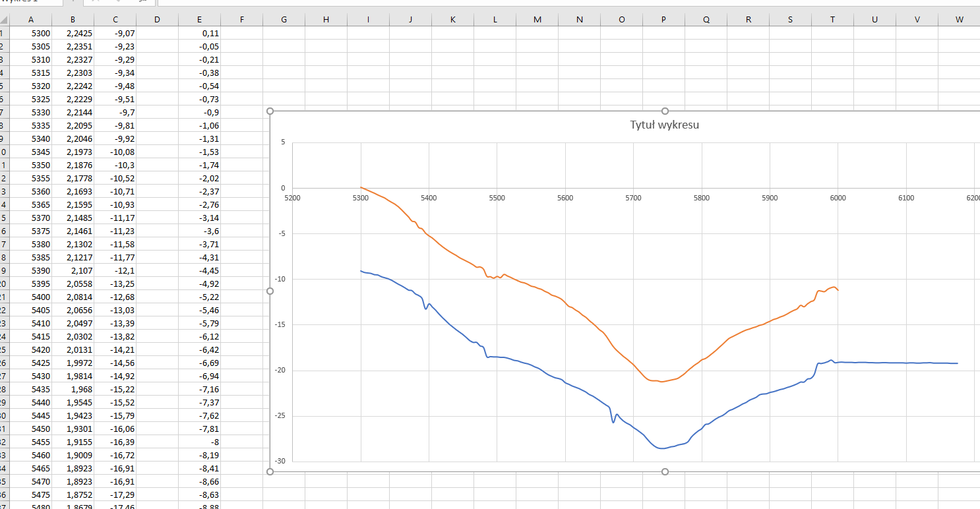Click cell containing -17,29
Screen dimensions: 980x509
115,494
